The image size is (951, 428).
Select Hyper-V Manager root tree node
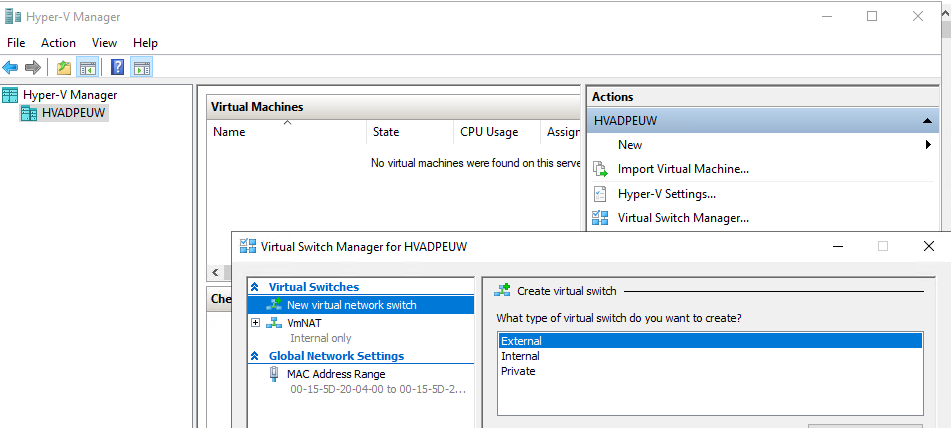coord(70,95)
